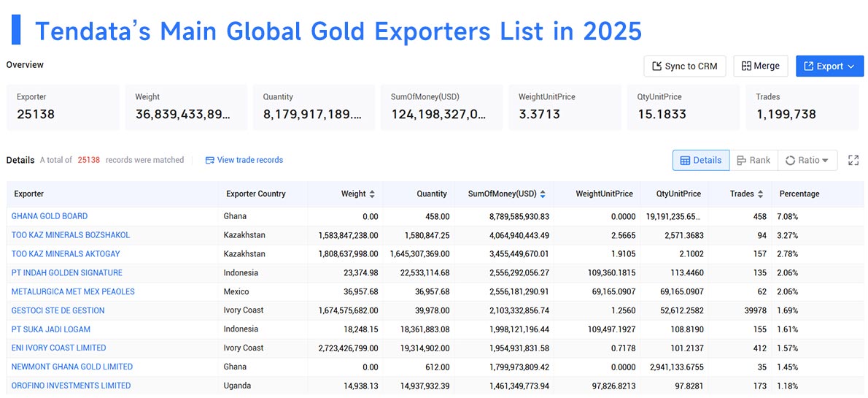Click the red 25138 matched records count

[88, 160]
